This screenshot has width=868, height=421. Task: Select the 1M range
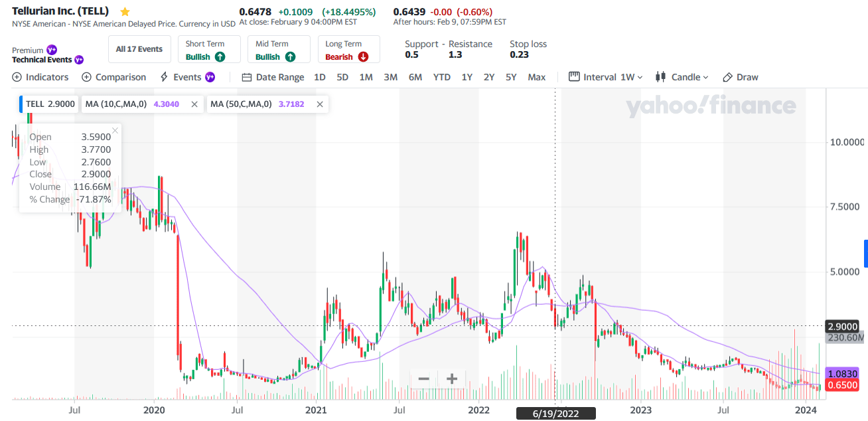pyautogui.click(x=366, y=77)
